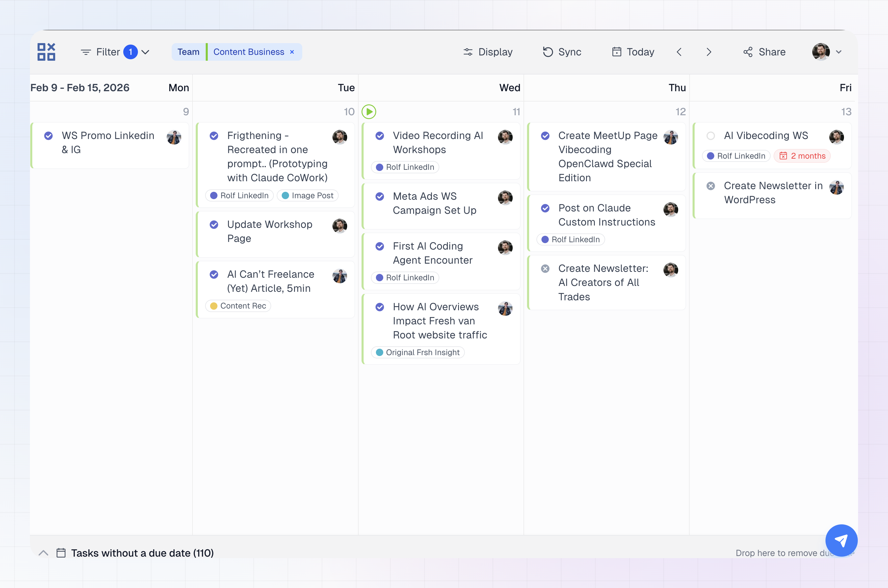Screen dimensions: 888x588
Task: Uncheck Post on Claude Custom Instructions task
Action: click(x=545, y=208)
